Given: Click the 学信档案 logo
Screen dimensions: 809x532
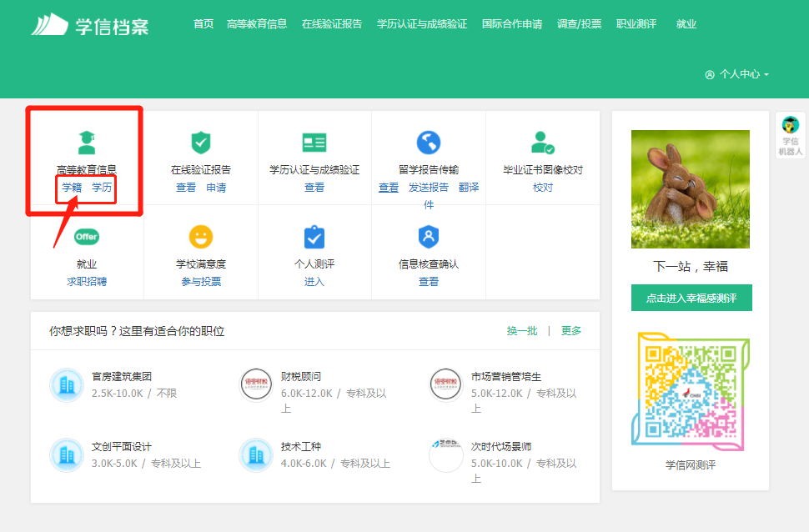Looking at the screenshot, I should pos(90,25).
